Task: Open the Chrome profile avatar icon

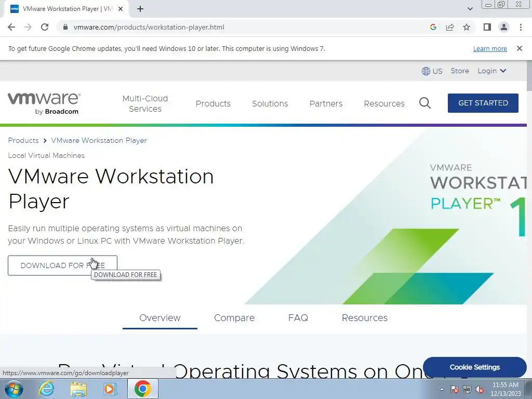Action: point(504,27)
